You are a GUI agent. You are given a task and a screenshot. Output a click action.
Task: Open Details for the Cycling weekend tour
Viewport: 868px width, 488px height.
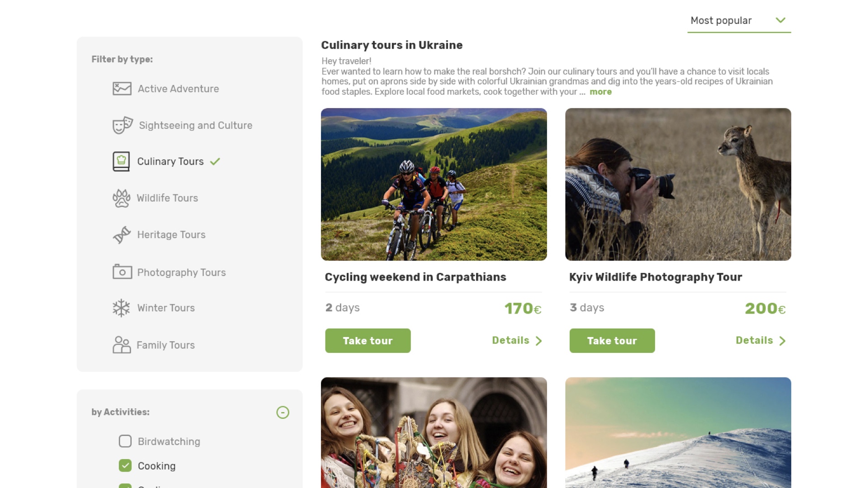(517, 341)
